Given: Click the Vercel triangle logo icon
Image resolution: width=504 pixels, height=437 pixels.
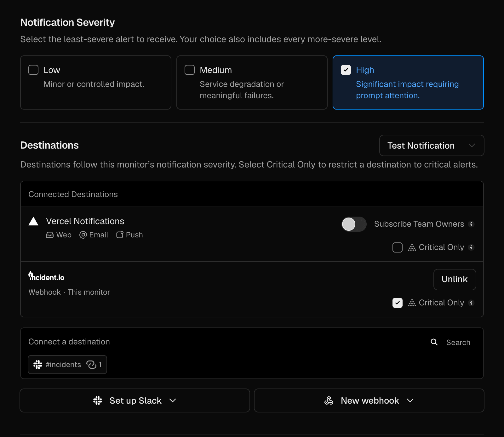Looking at the screenshot, I should (x=33, y=221).
